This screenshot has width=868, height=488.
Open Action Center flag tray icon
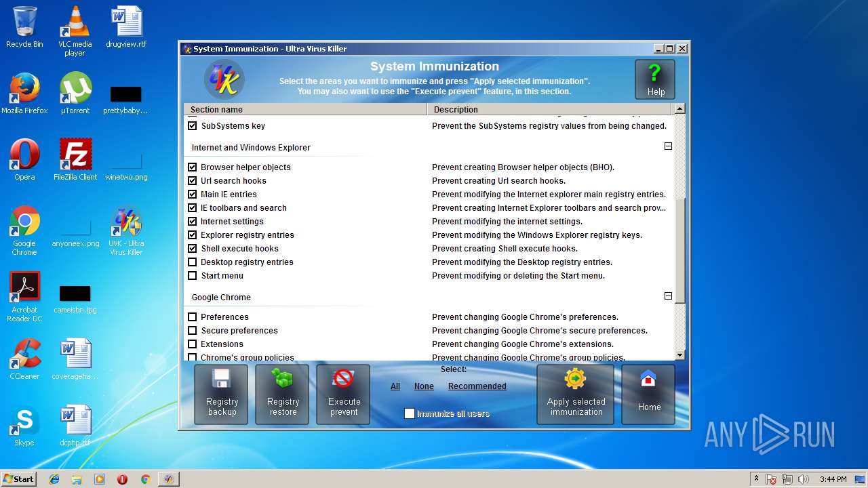tap(771, 479)
